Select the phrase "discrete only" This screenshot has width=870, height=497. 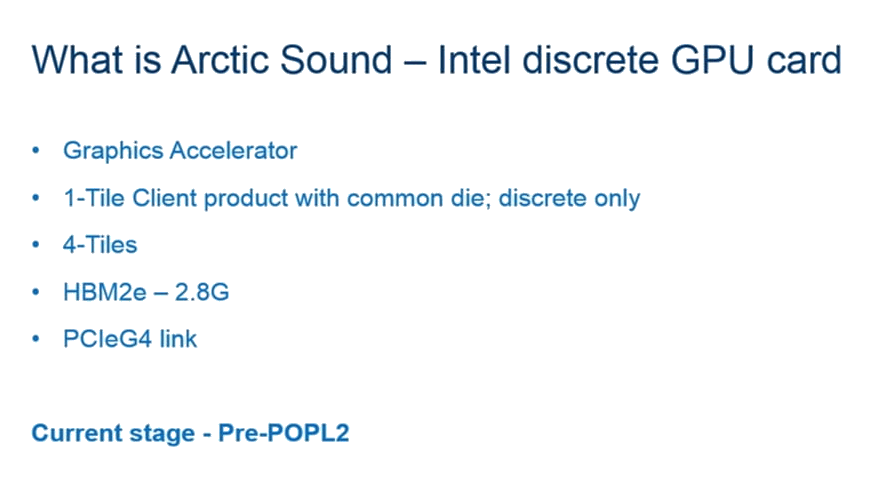tap(569, 198)
